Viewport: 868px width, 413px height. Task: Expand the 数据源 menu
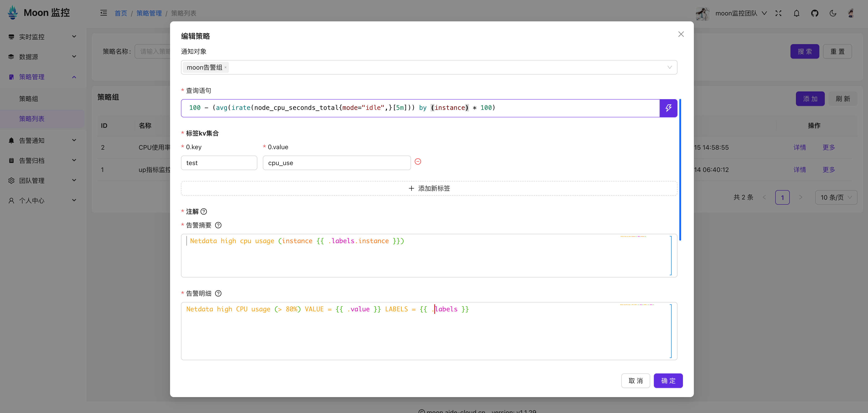74,56
